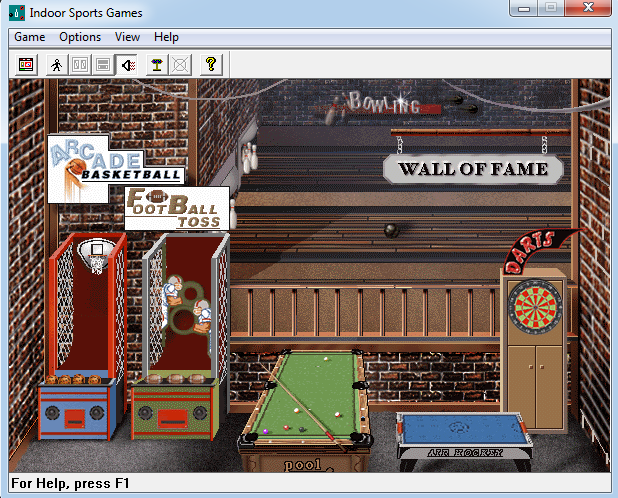Click the blue air hockey table surface
The height and width of the screenshot is (498, 618).
coord(463,429)
